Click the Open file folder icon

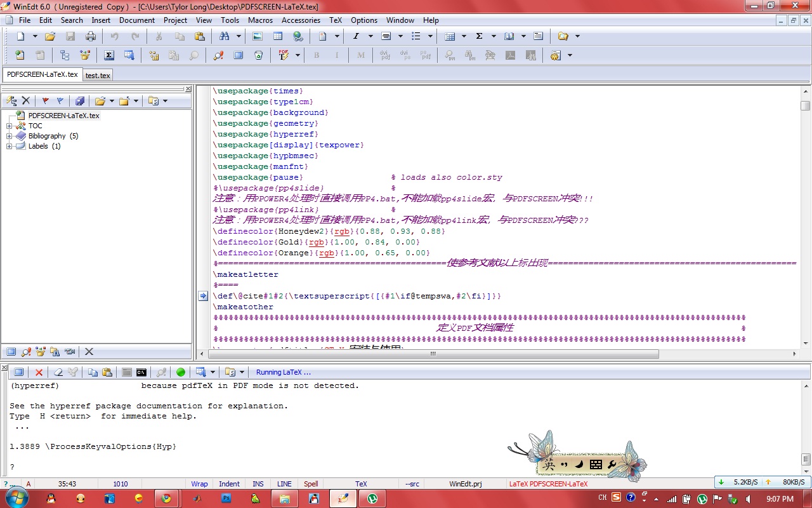pyautogui.click(x=50, y=36)
